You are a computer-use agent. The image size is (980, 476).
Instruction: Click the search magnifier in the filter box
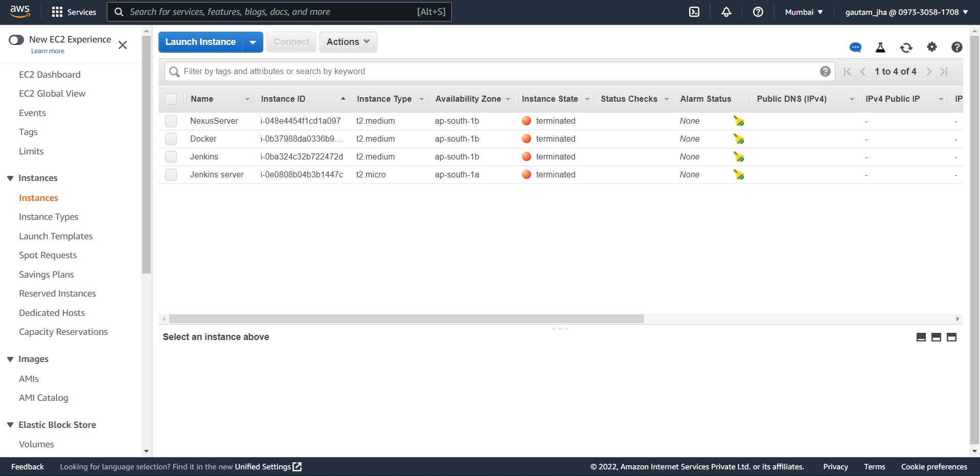174,72
